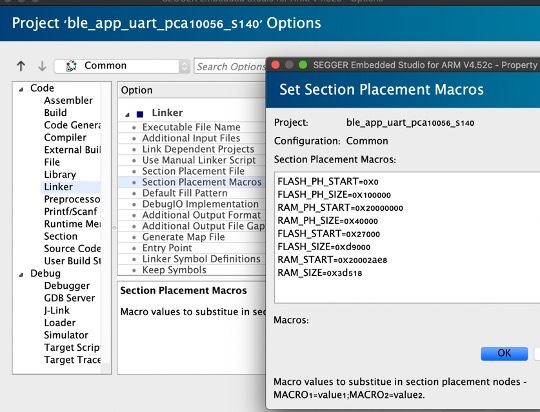This screenshot has width=540, height=412.
Task: Open the Common configuration dropdown
Action: tap(122, 66)
